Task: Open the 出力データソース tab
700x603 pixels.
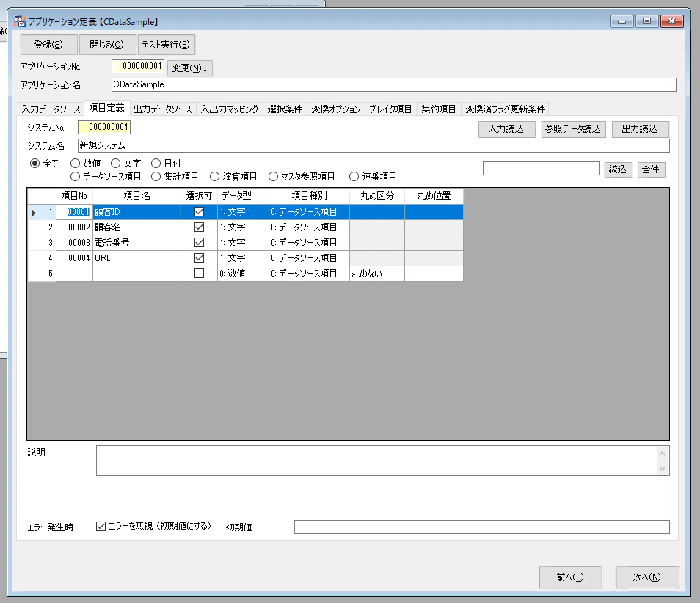Action: (x=163, y=109)
